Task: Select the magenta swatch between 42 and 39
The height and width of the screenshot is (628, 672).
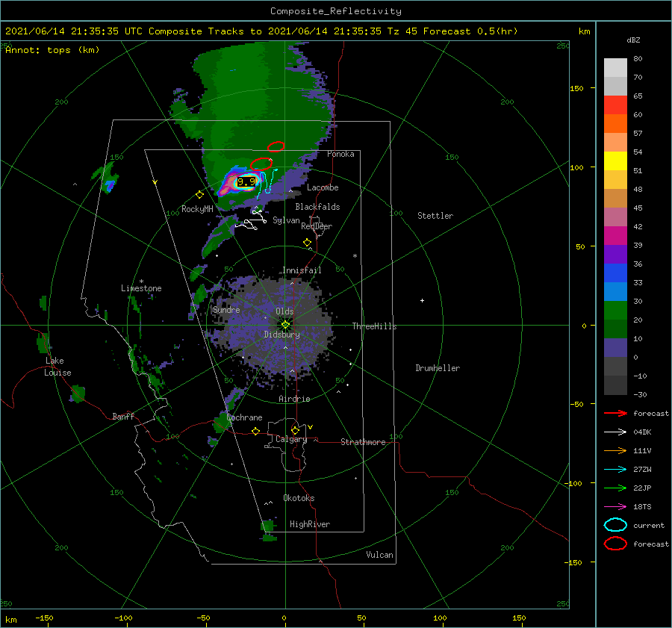Action: (x=615, y=235)
